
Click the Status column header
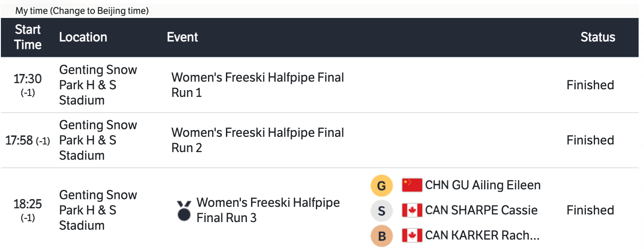point(598,37)
